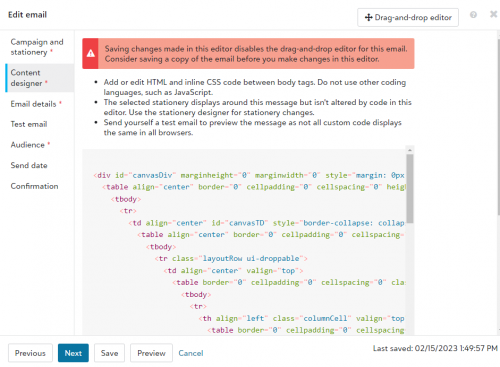
Task: Open the Send date step
Action: tap(29, 165)
